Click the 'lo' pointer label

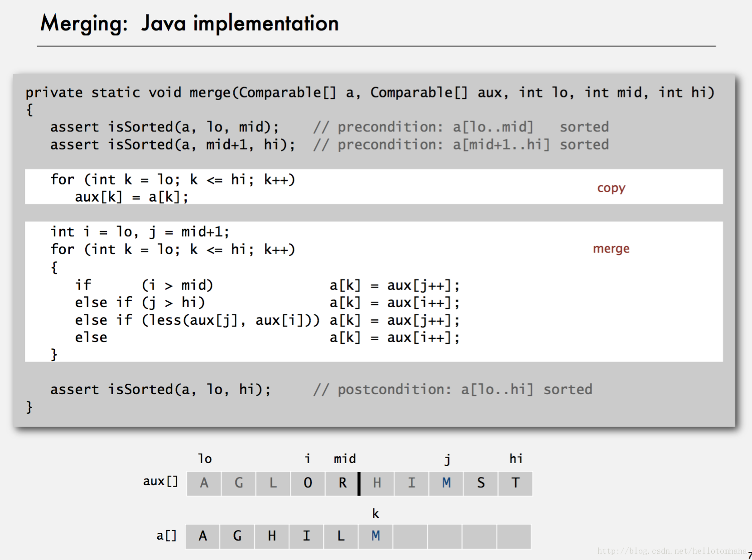205,459
